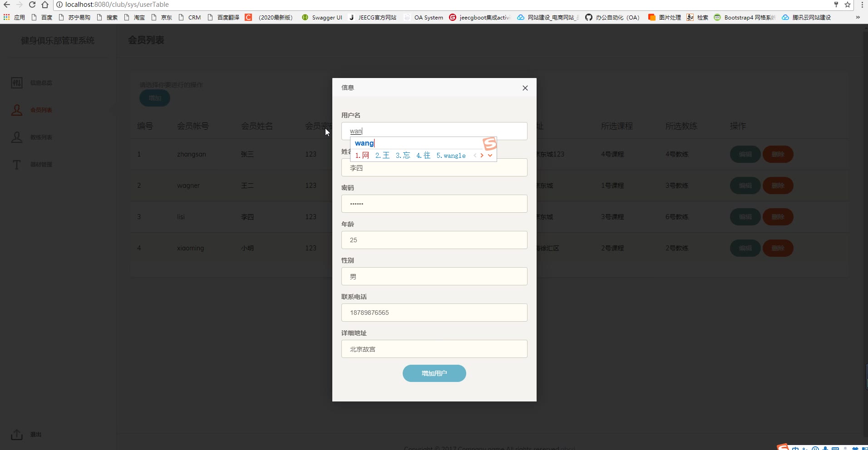Click the browser address bar URL
The width and height of the screenshot is (868, 450).
117,5
